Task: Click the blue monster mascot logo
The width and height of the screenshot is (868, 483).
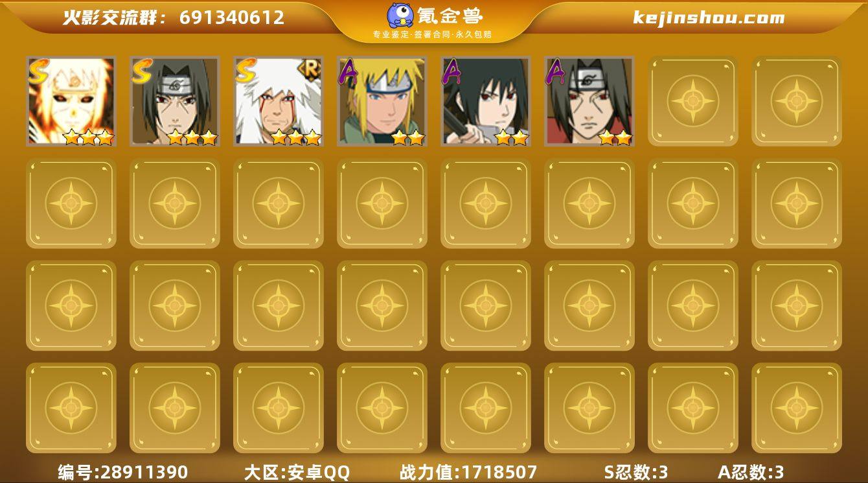Action: pos(401,16)
